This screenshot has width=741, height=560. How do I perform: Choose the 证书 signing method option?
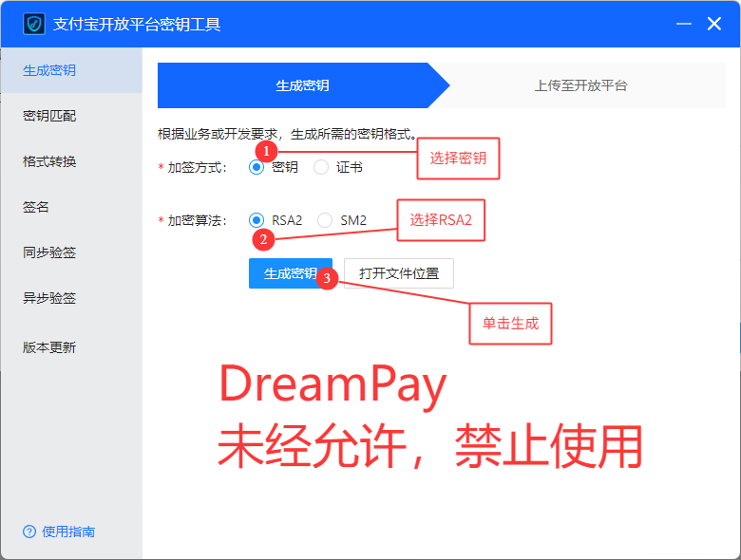pyautogui.click(x=321, y=167)
